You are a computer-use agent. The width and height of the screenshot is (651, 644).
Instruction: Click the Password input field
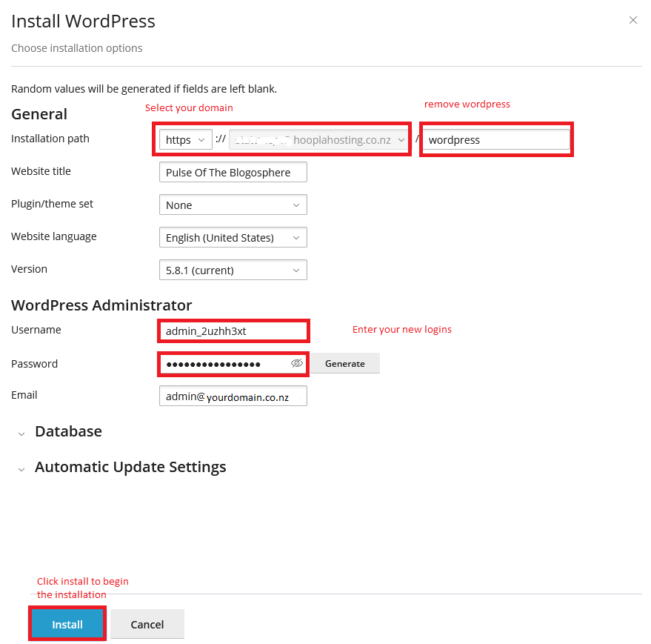222,364
